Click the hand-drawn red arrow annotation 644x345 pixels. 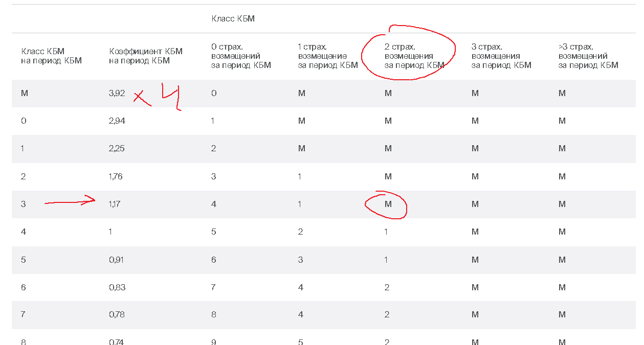pos(70,202)
